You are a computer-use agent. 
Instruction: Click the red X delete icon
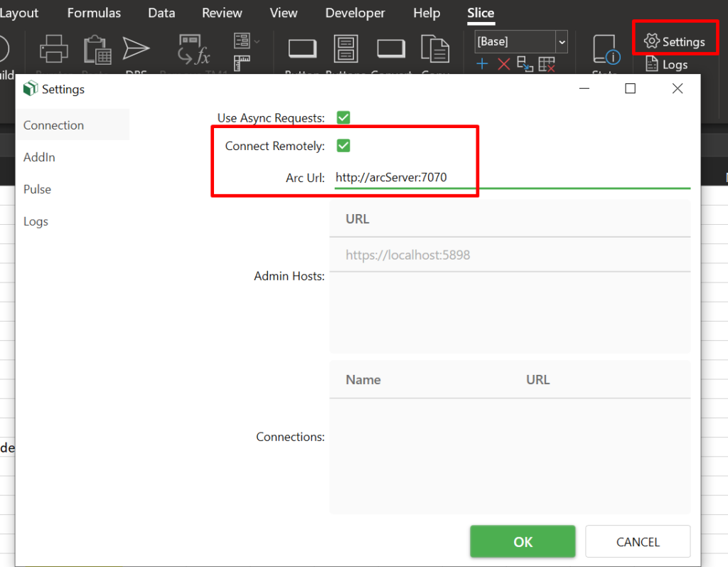click(503, 65)
